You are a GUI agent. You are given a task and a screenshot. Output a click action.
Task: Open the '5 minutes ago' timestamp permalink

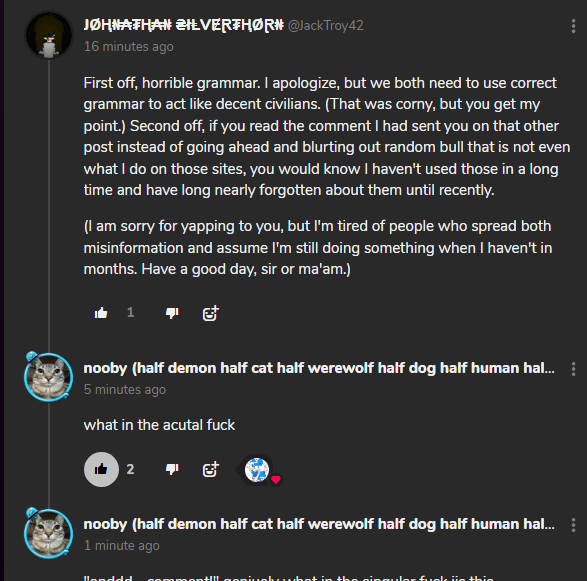click(x=125, y=390)
